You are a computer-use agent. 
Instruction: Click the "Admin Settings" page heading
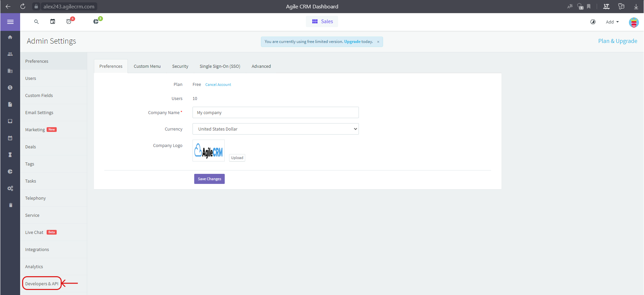(x=51, y=41)
